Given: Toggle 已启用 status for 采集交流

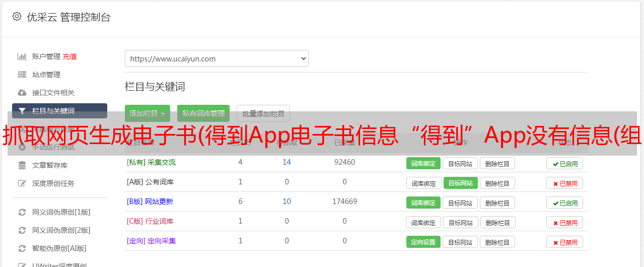Looking at the screenshot, I should click(x=564, y=163).
